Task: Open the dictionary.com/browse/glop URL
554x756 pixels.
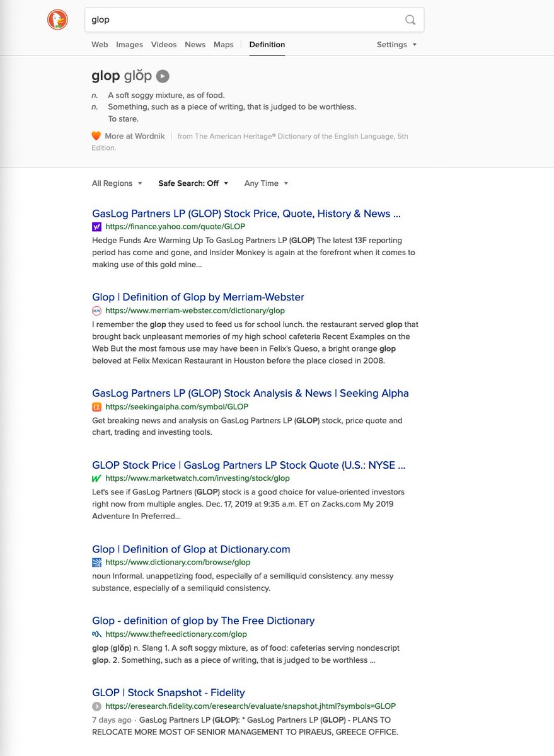Action: 178,563
